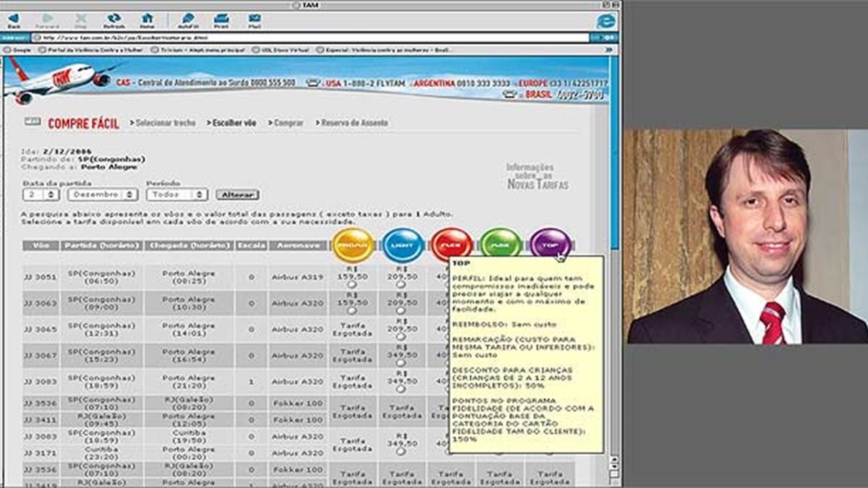Image resolution: width=868 pixels, height=488 pixels.
Task: Open Informações sobre as Novas Tarifas link
Action: (537, 176)
